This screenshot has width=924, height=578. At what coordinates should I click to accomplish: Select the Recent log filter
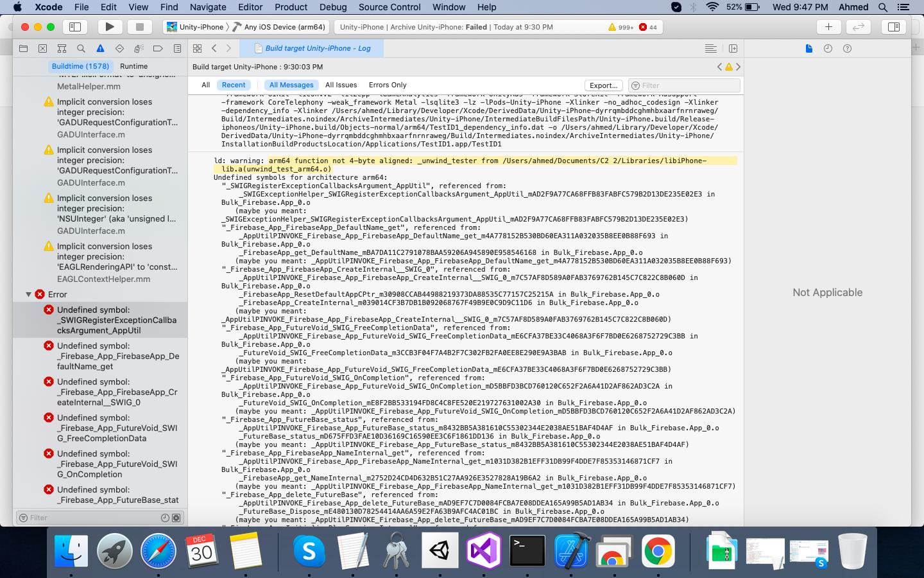[x=234, y=85]
